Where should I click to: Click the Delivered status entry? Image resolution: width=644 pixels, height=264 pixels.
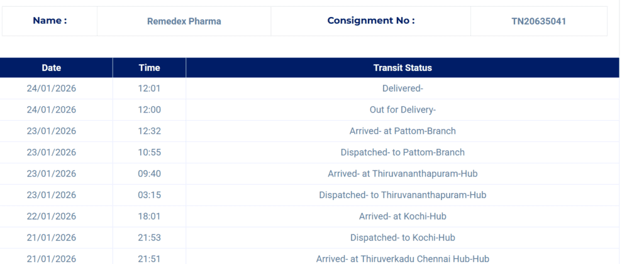402,89
